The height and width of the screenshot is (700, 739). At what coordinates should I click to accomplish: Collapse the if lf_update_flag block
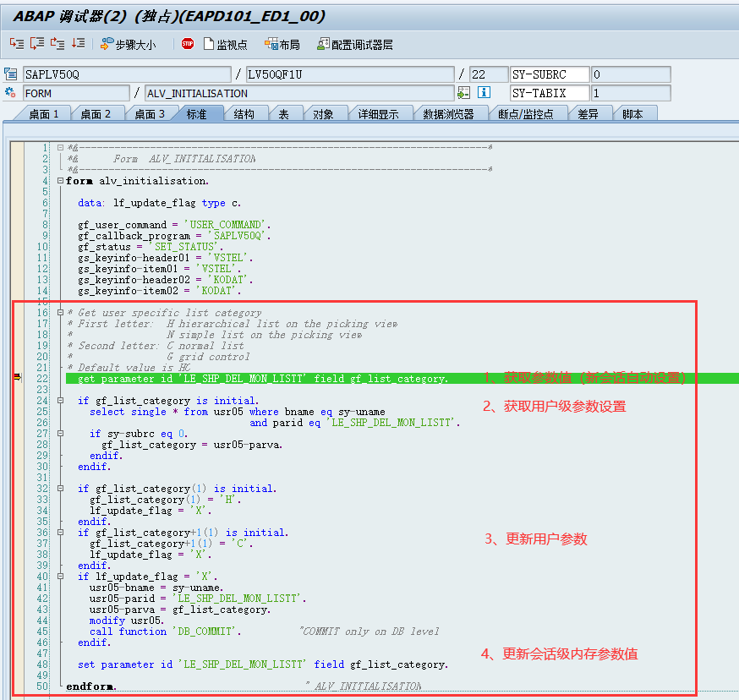(x=59, y=576)
